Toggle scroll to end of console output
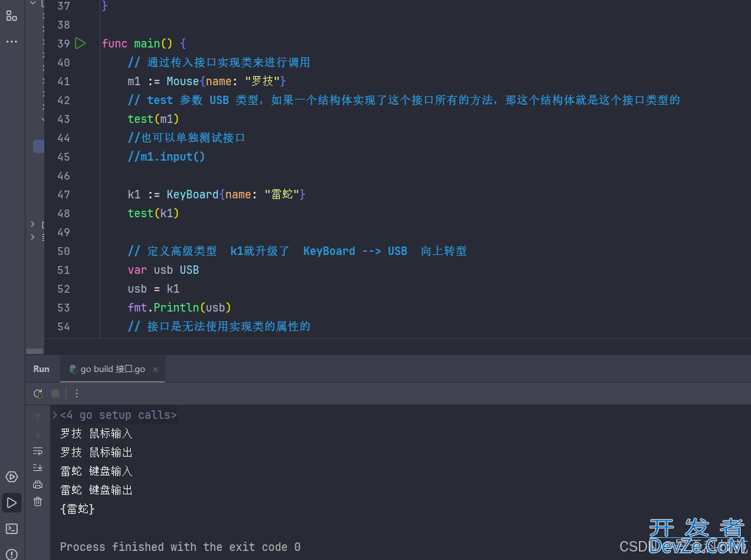The height and width of the screenshot is (560, 751). [38, 468]
